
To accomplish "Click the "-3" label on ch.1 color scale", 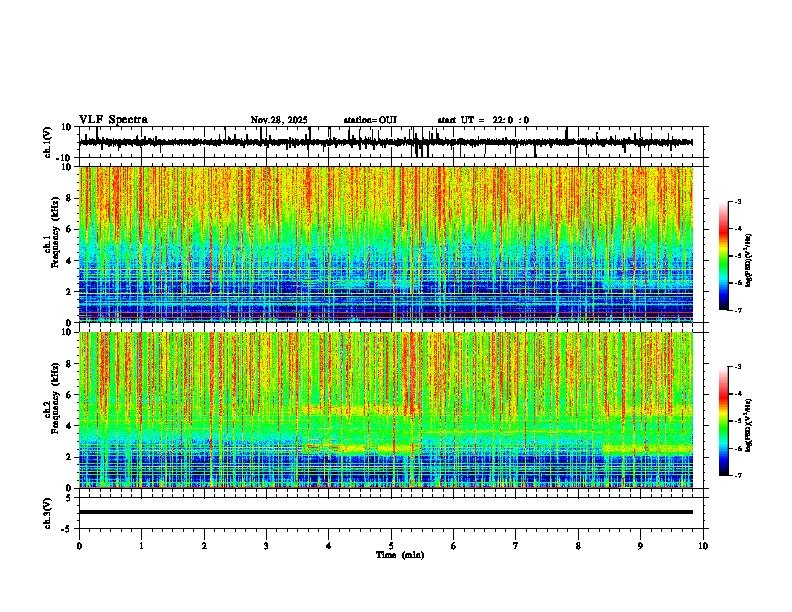I will 738,202.
